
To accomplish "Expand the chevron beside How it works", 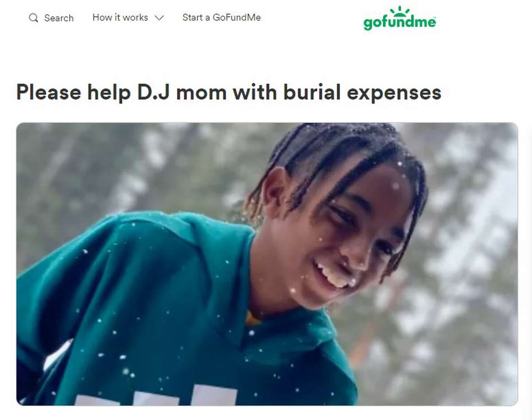I will click(159, 18).
